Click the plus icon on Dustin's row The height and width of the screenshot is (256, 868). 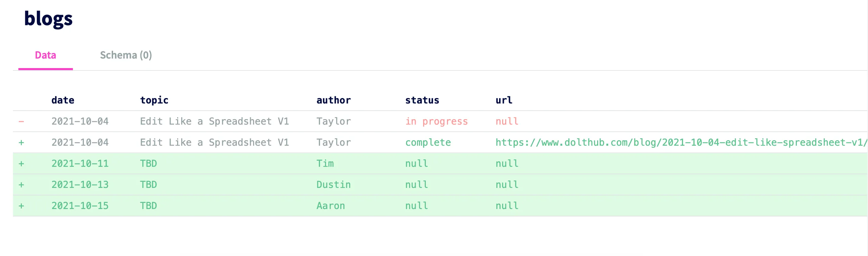[21, 185]
